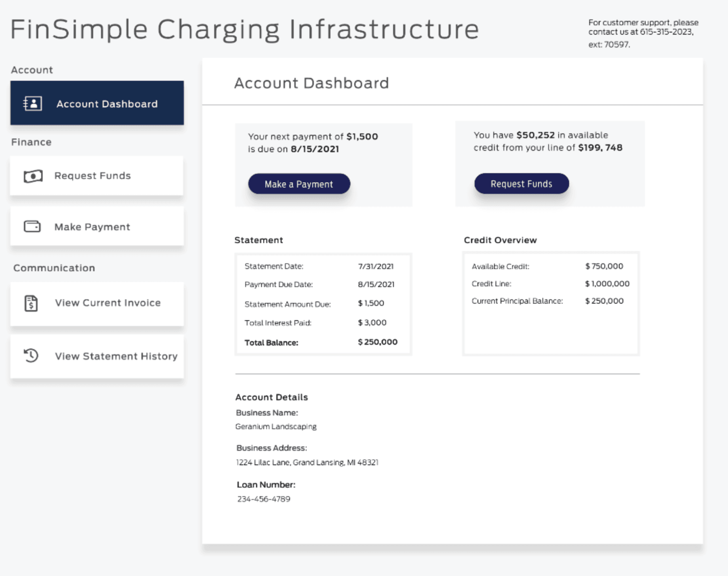Click the invoice document icon
Image resolution: width=728 pixels, height=576 pixels.
(31, 303)
